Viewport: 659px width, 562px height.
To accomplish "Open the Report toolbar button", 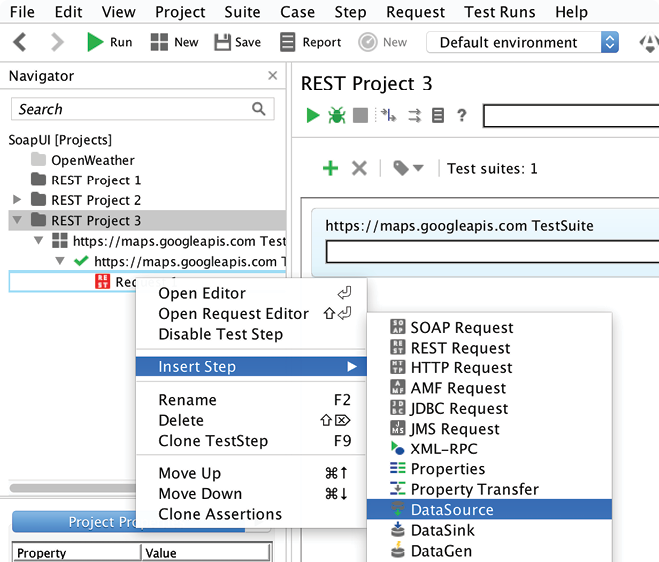I will point(311,42).
